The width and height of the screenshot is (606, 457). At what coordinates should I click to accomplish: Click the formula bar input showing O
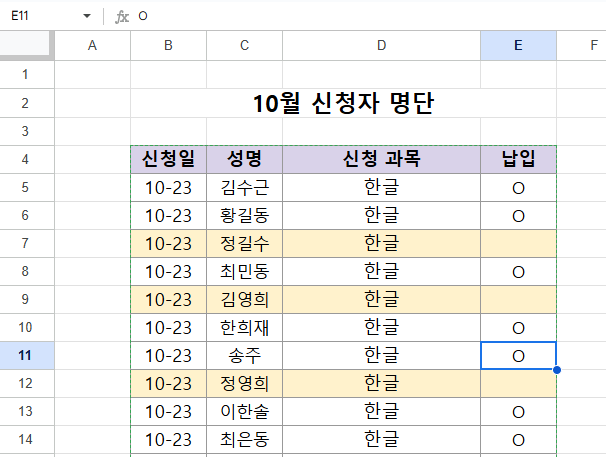pos(371,16)
